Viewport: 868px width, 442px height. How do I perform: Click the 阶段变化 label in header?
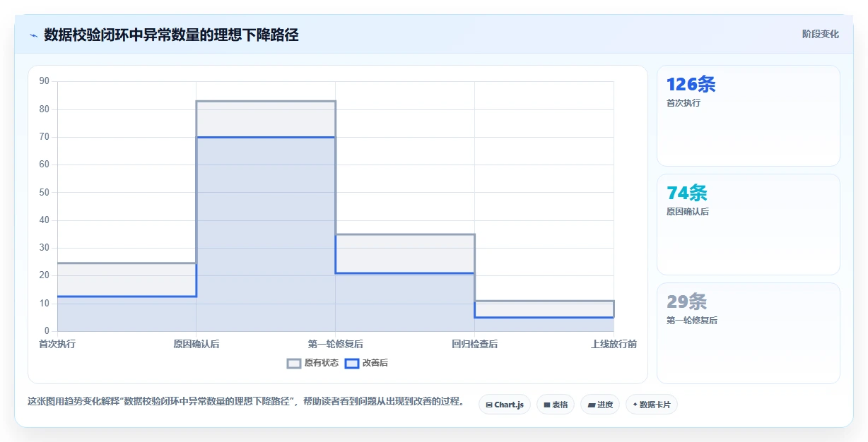[821, 34]
